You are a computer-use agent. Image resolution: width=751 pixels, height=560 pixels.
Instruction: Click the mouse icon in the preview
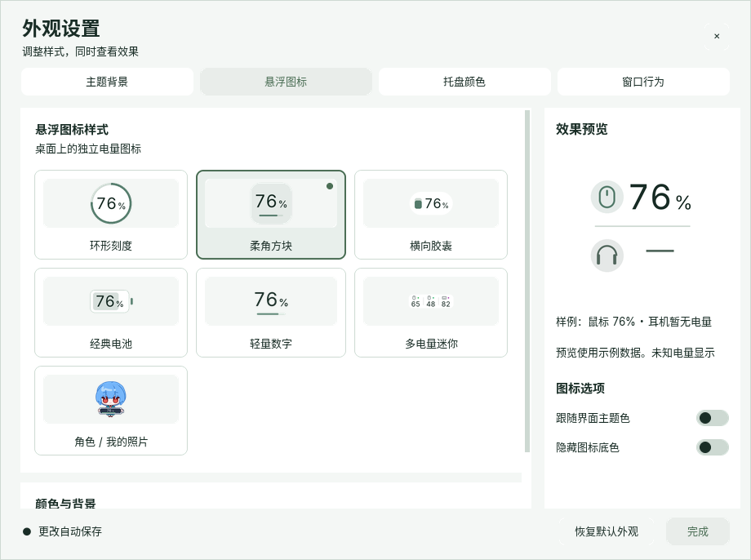607,197
